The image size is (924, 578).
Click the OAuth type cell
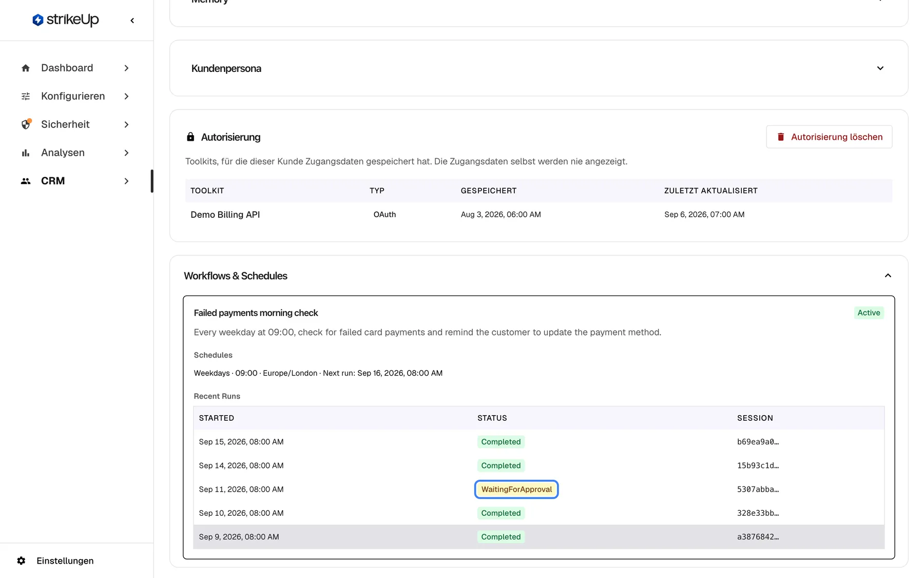[x=384, y=215]
